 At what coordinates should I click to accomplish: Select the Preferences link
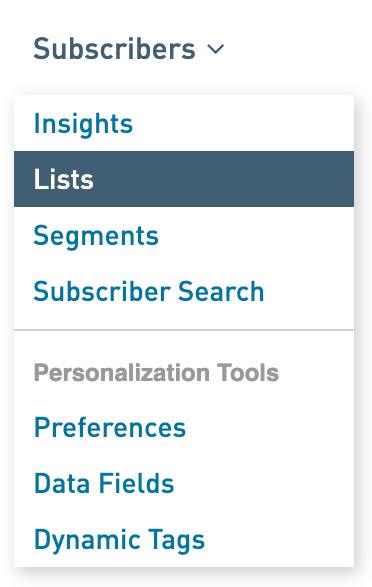110,427
